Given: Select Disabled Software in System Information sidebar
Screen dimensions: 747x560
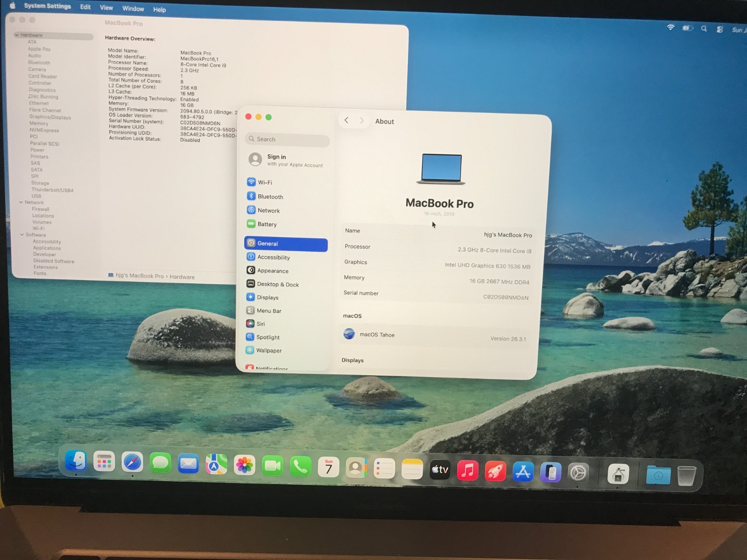Looking at the screenshot, I should (x=54, y=261).
